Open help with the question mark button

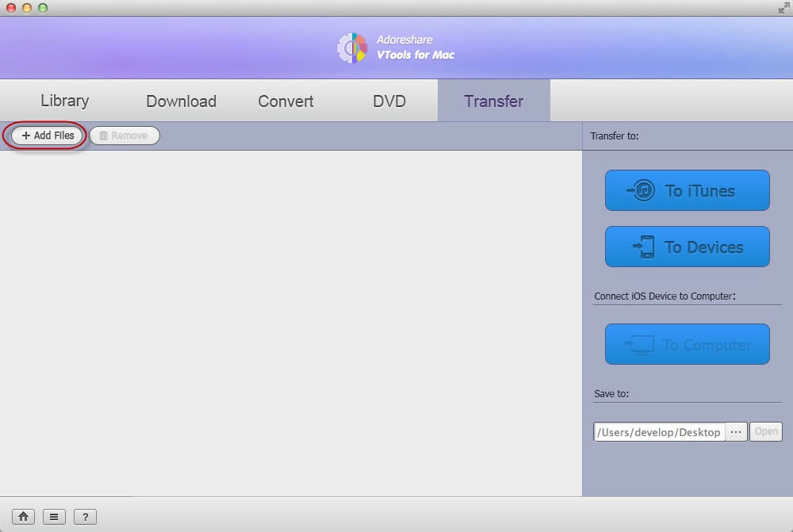(x=85, y=517)
